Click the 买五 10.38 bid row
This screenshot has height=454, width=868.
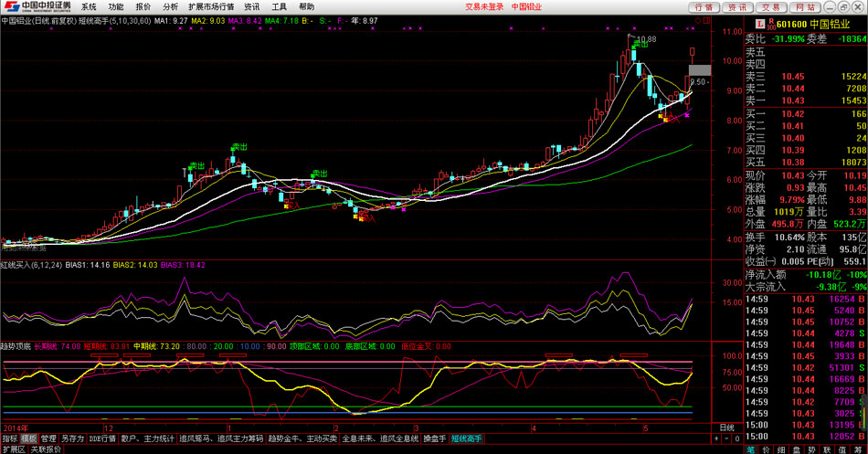click(806, 163)
